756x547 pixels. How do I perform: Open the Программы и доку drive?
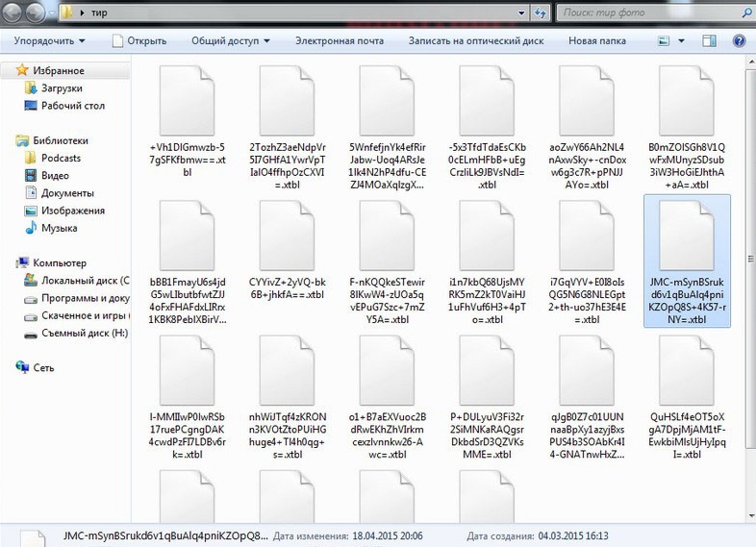[x=85, y=298]
